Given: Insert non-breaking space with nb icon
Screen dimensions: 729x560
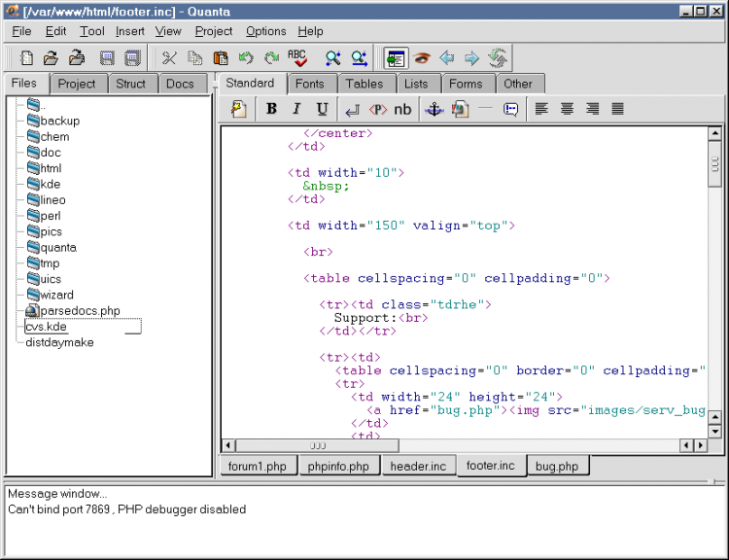Looking at the screenshot, I should [402, 110].
